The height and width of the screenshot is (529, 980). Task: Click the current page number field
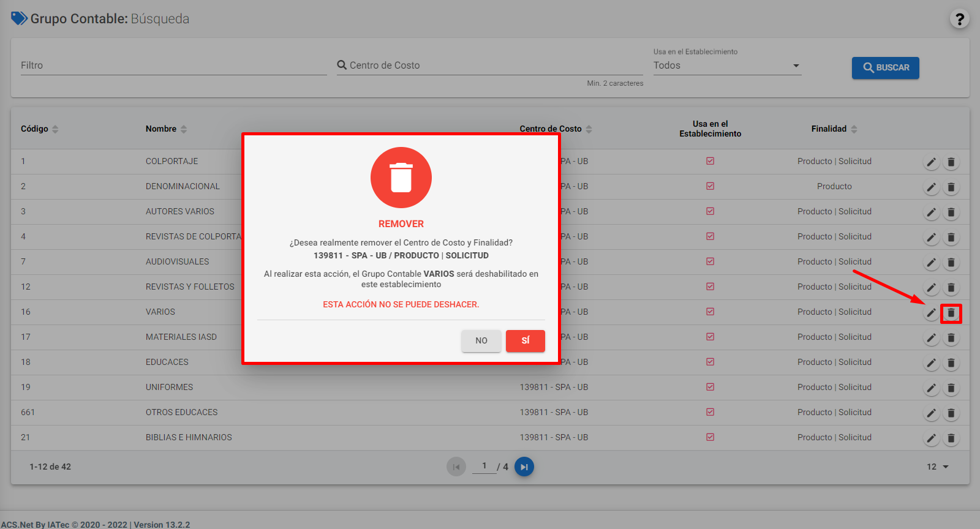[484, 467]
